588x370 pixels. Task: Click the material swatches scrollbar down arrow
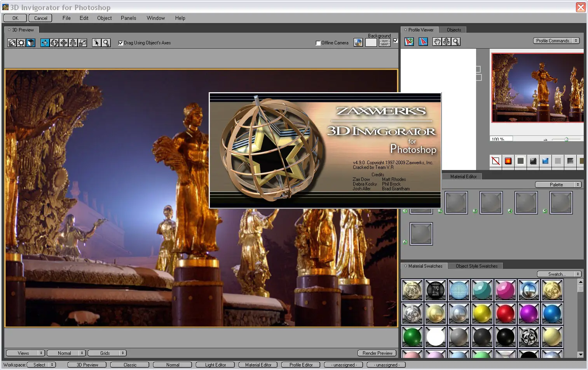click(581, 354)
